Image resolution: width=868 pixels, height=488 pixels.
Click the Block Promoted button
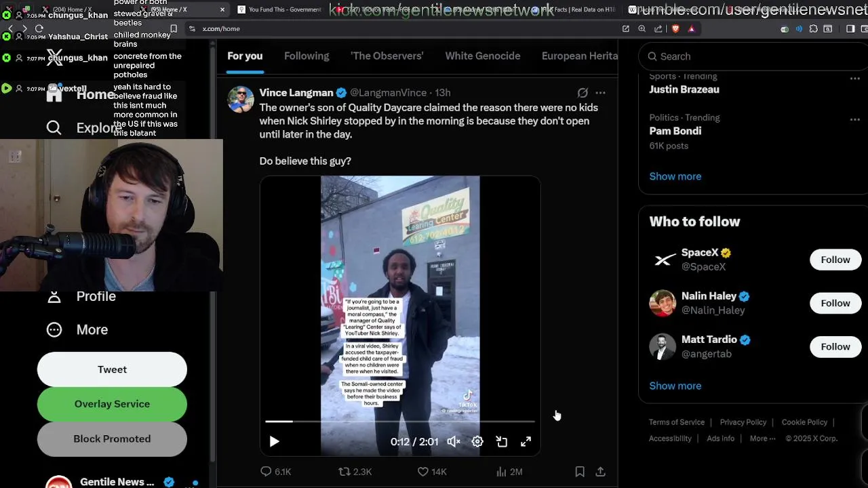click(112, 439)
